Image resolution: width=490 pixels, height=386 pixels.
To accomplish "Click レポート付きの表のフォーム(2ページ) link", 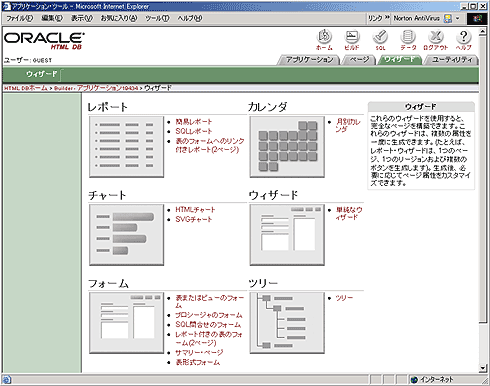I will tap(209, 338).
